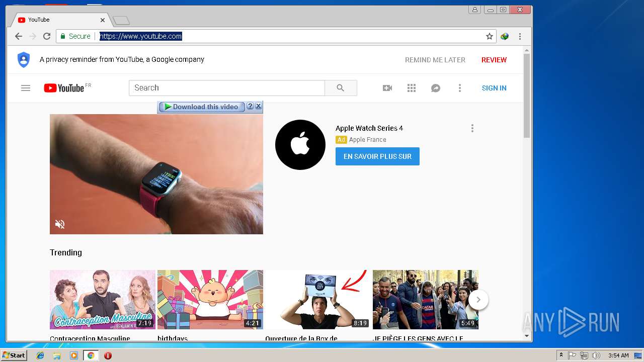644x362 pixels.
Task: Click the privacy shield icon
Action: click(x=24, y=59)
